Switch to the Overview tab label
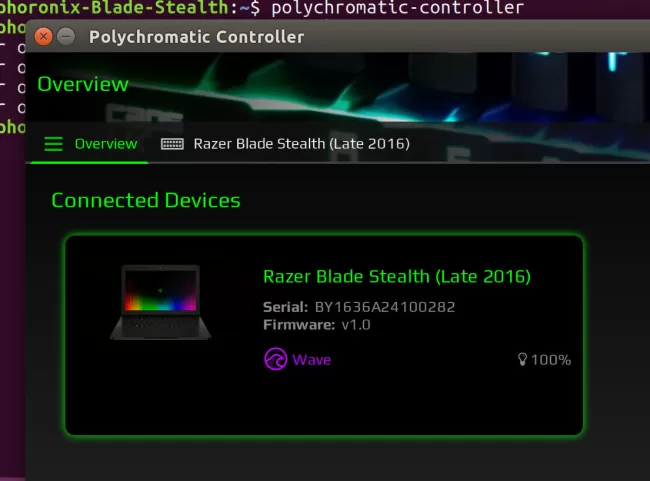The image size is (650, 481). pyautogui.click(x=106, y=144)
